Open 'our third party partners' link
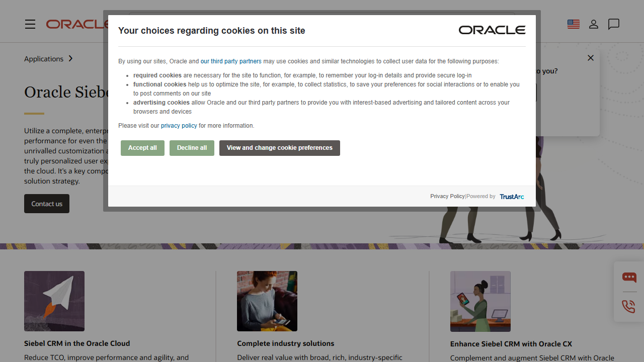This screenshot has width=644, height=362. [x=231, y=61]
